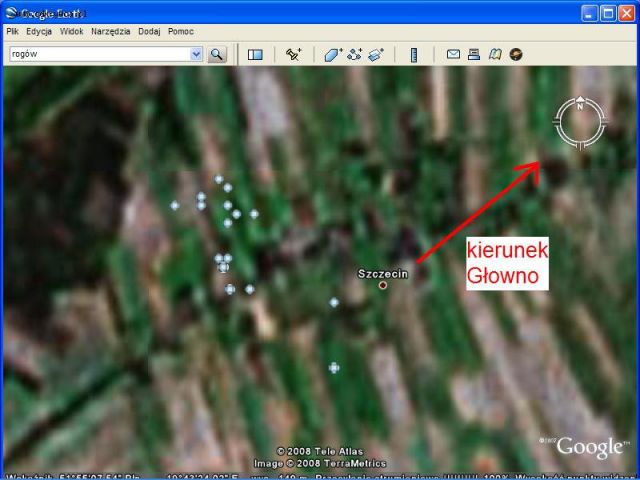This screenshot has height=480, width=640.
Task: Select the add polygon tool
Action: pyautogui.click(x=333, y=54)
